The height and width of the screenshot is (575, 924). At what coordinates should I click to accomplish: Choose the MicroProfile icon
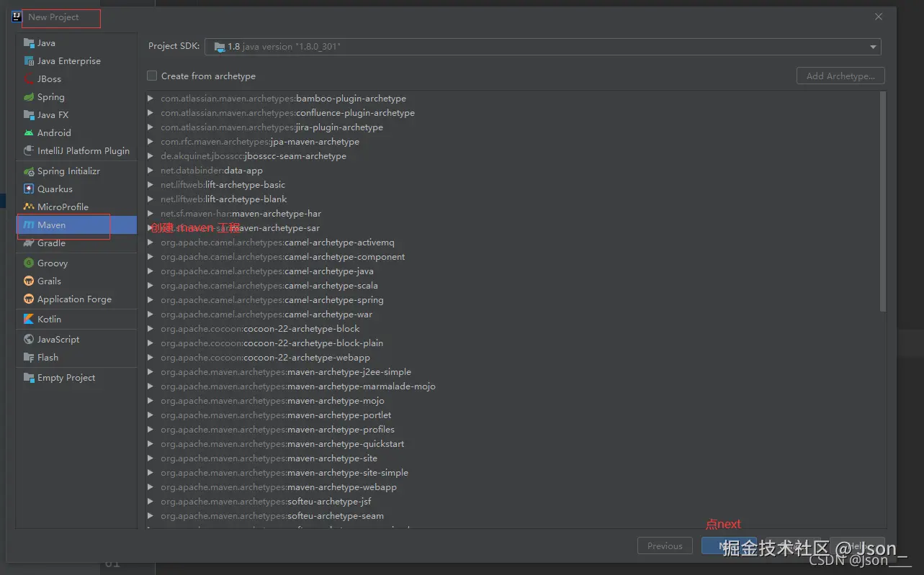(29, 207)
